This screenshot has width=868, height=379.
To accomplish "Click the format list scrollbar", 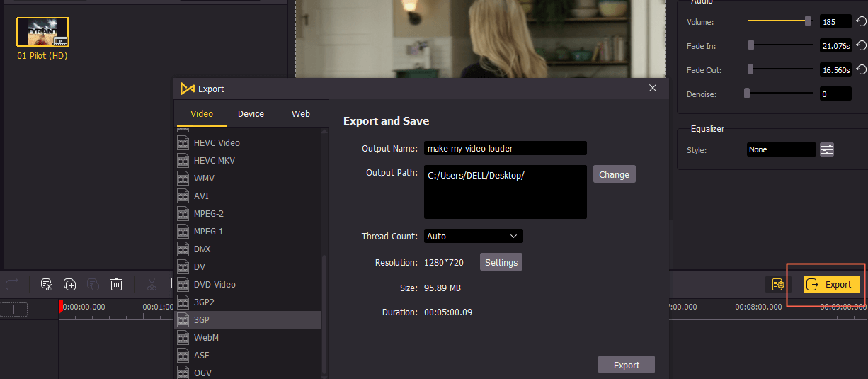I will tap(325, 315).
